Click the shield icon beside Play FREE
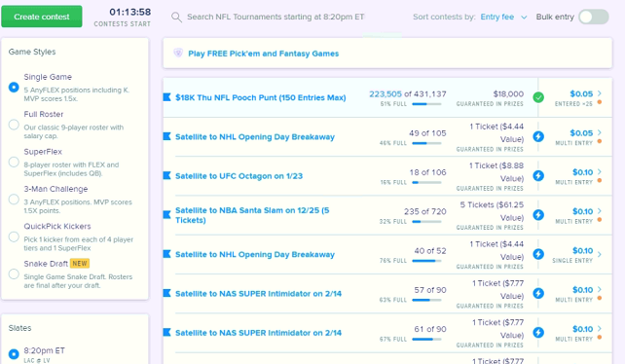Image resolution: width=625 pixels, height=364 pixels. click(178, 53)
